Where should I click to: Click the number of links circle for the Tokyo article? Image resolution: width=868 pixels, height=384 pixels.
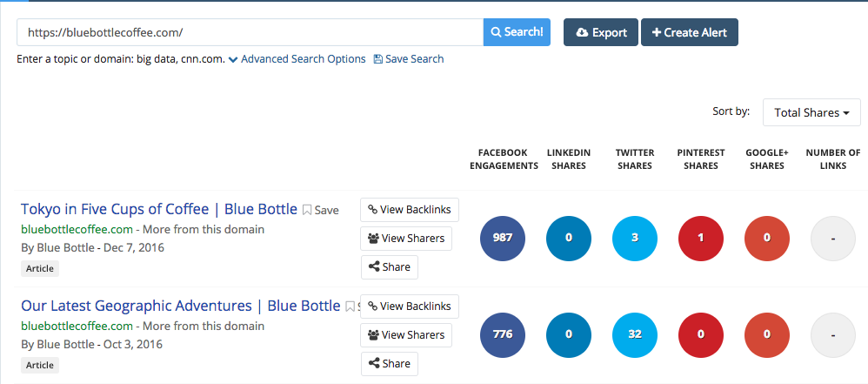pos(833,239)
